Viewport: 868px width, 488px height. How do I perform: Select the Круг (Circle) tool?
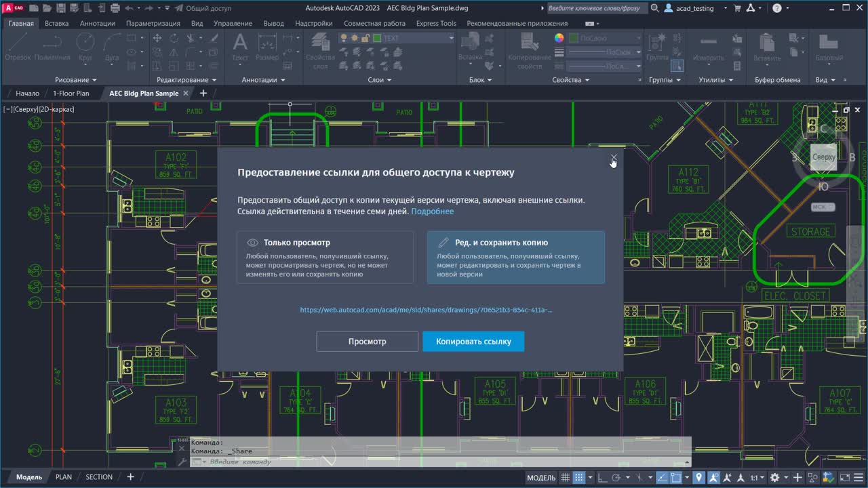coord(85,48)
